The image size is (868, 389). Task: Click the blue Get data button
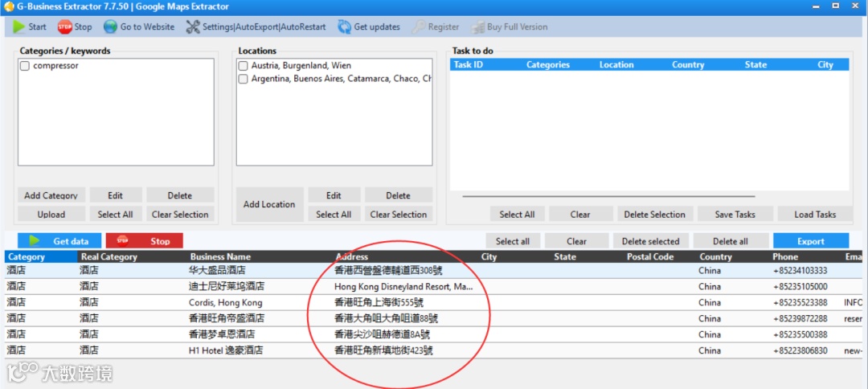click(59, 240)
